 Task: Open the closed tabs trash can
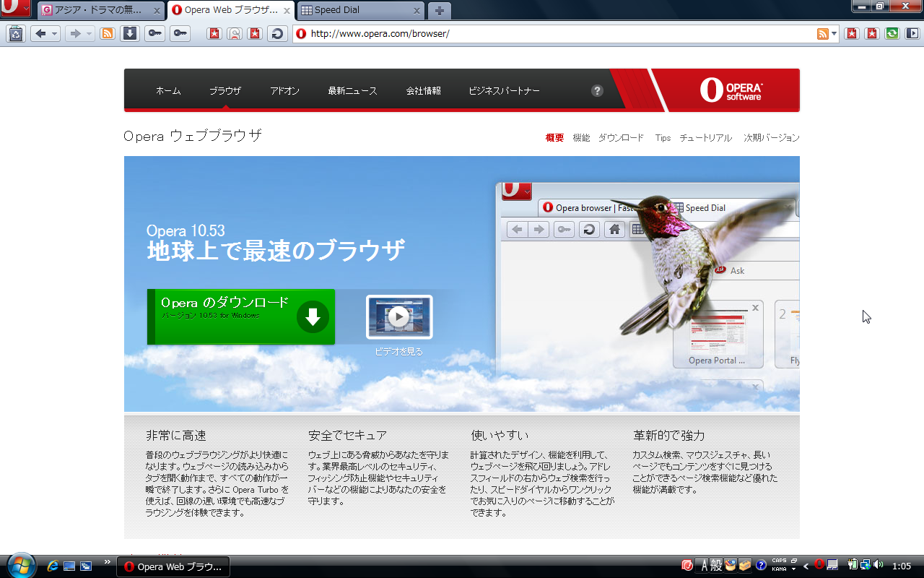(16, 33)
